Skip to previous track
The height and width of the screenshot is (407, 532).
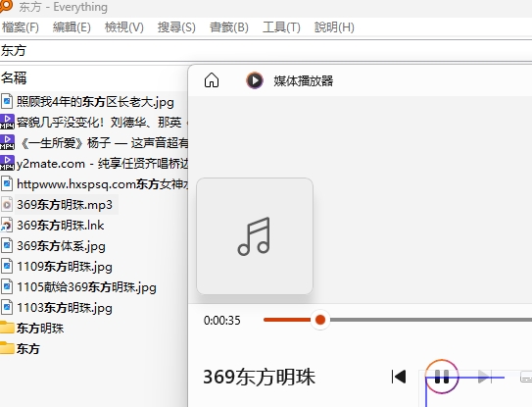pyautogui.click(x=399, y=377)
